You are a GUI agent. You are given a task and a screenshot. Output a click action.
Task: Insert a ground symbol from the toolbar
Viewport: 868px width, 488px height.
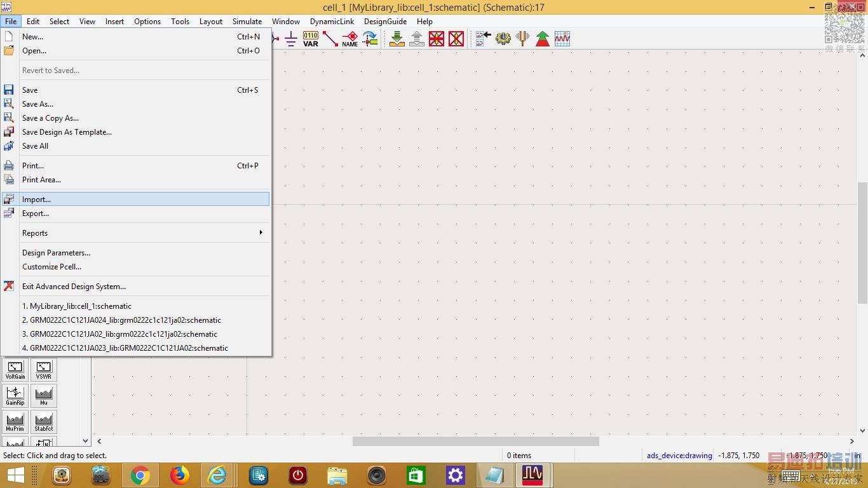pos(291,39)
